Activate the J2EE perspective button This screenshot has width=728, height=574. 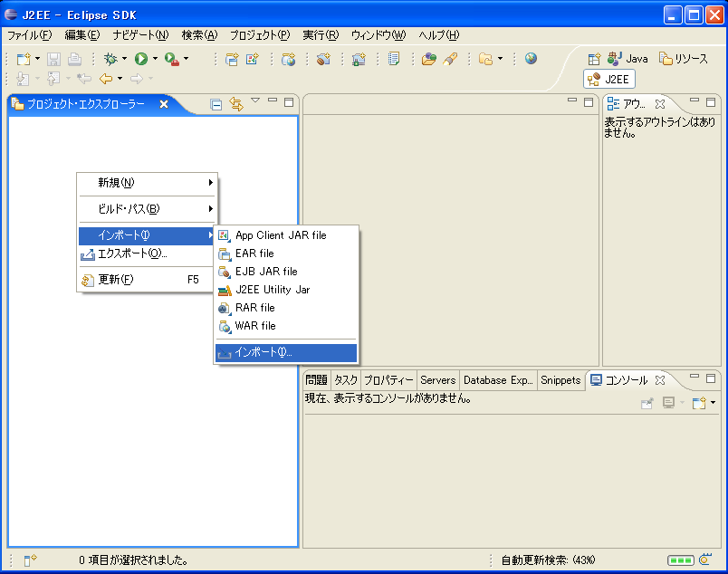(x=609, y=79)
